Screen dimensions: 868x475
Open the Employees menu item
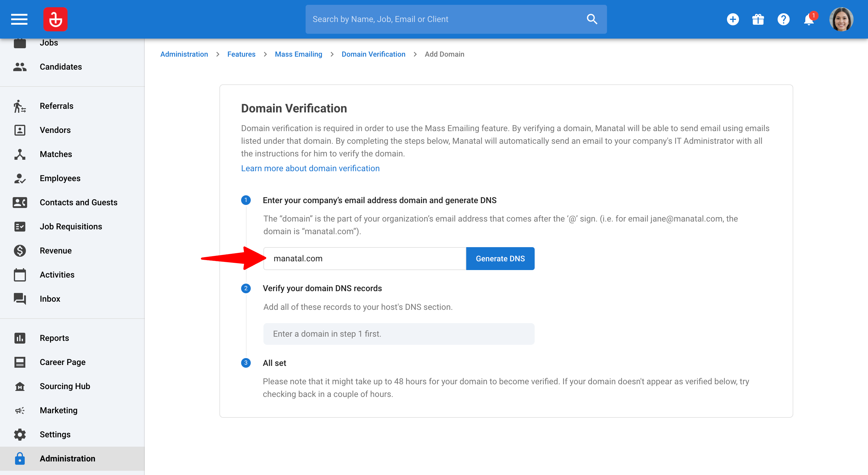pyautogui.click(x=72, y=178)
